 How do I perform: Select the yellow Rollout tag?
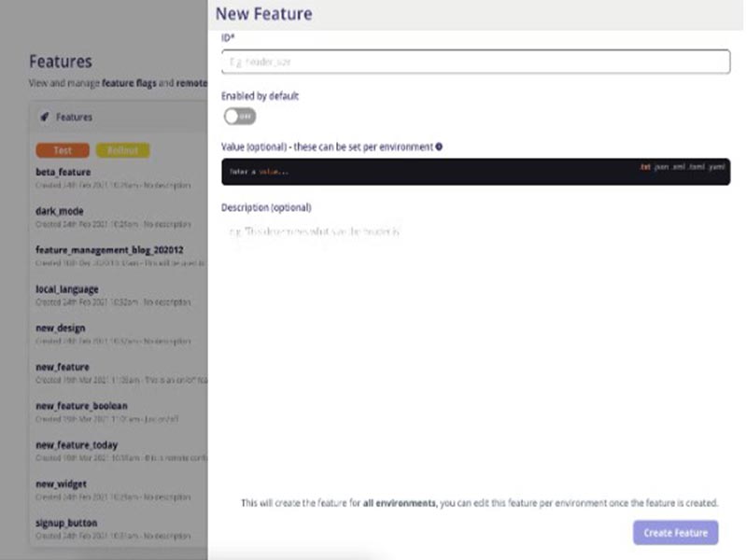(122, 150)
